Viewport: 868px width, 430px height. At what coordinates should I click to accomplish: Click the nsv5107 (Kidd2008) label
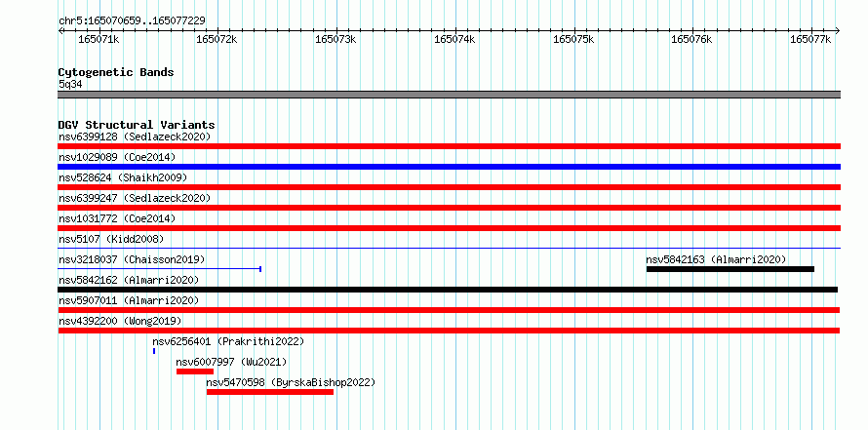111,239
